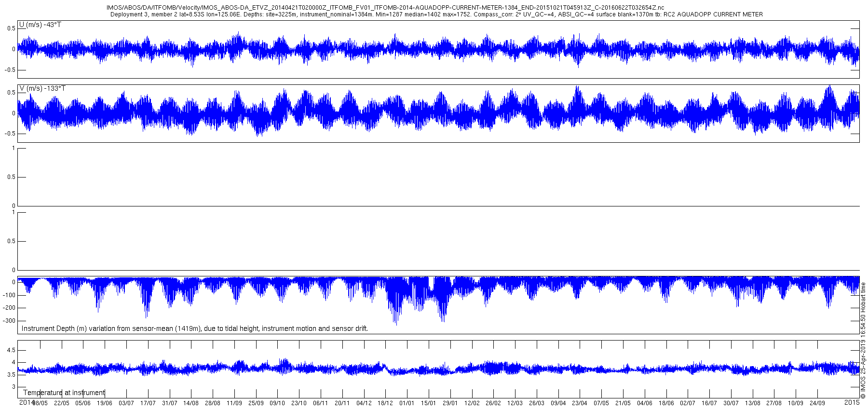Click the '01/01' date tick label

coord(407,403)
